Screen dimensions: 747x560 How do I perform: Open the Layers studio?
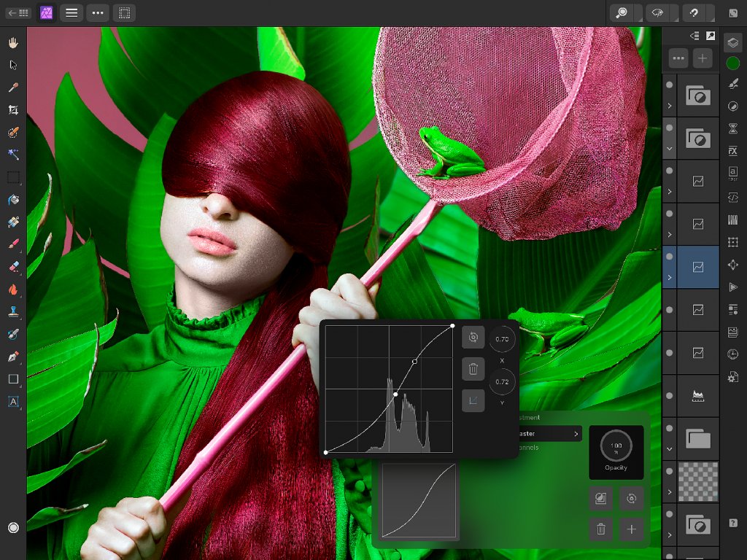point(732,42)
